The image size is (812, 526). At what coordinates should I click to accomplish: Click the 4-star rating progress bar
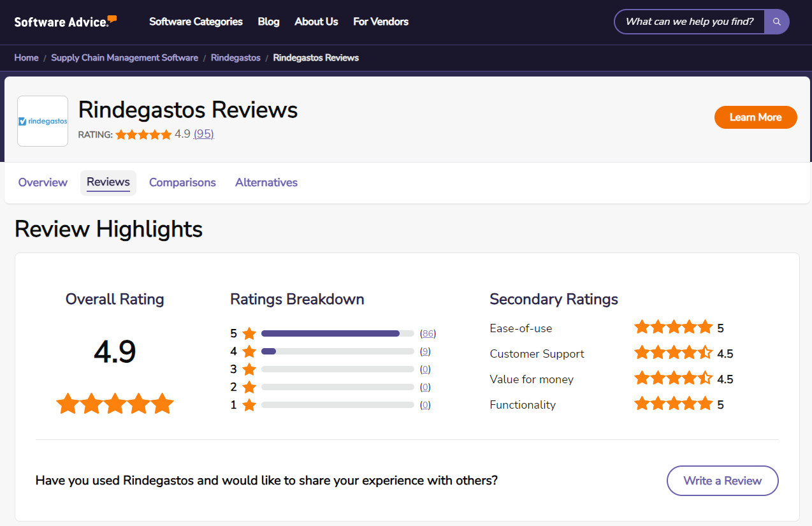338,351
